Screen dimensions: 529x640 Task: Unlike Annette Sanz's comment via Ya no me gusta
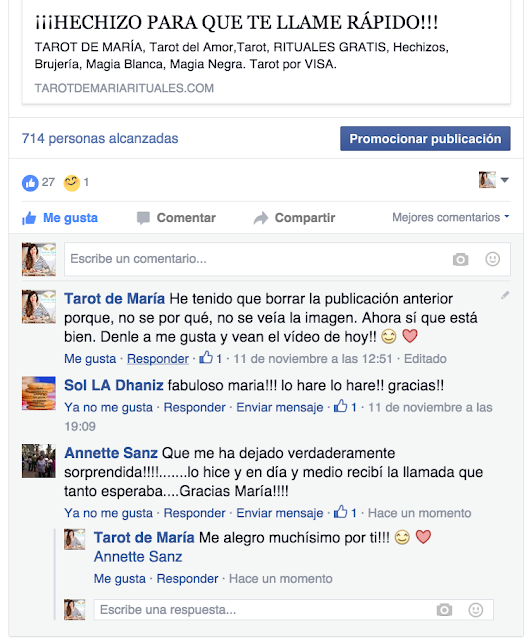[108, 513]
